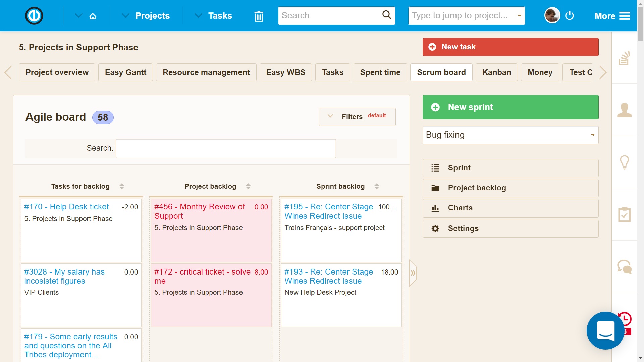This screenshot has height=362, width=644.
Task: Click the New sprint button
Action: point(510,107)
